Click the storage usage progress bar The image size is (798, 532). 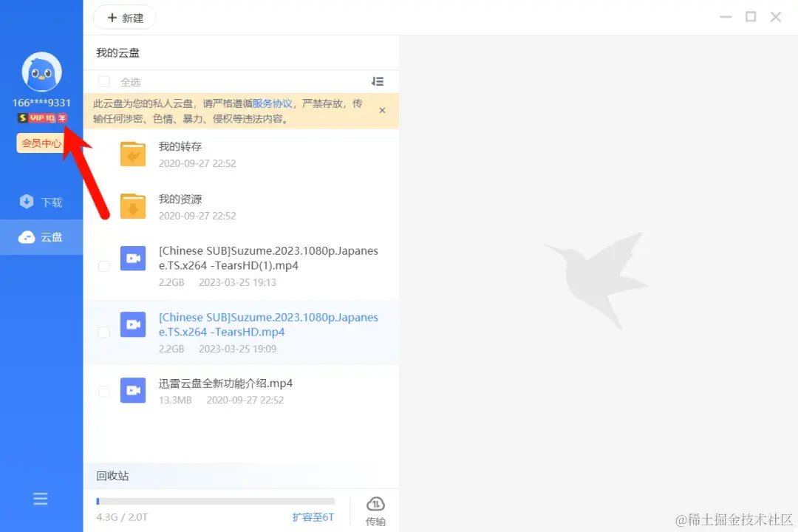tap(215, 502)
